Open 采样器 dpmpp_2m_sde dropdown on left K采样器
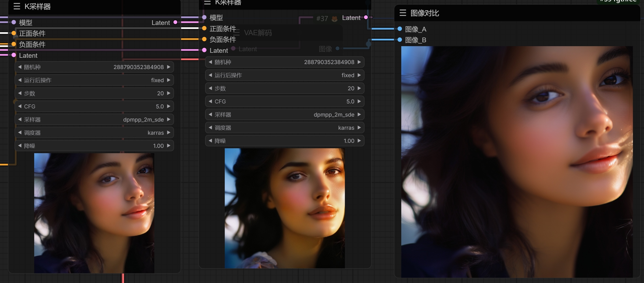Screen dimensions: 644x283 point(94,119)
